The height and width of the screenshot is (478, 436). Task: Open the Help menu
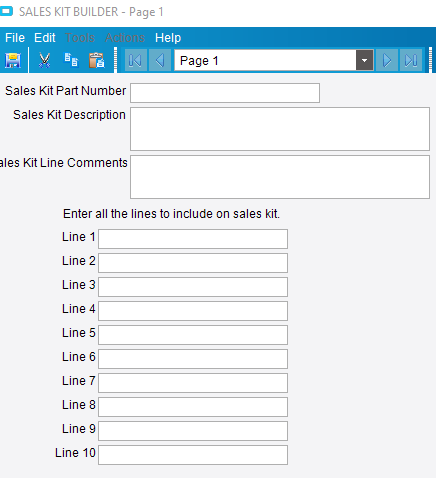168,38
